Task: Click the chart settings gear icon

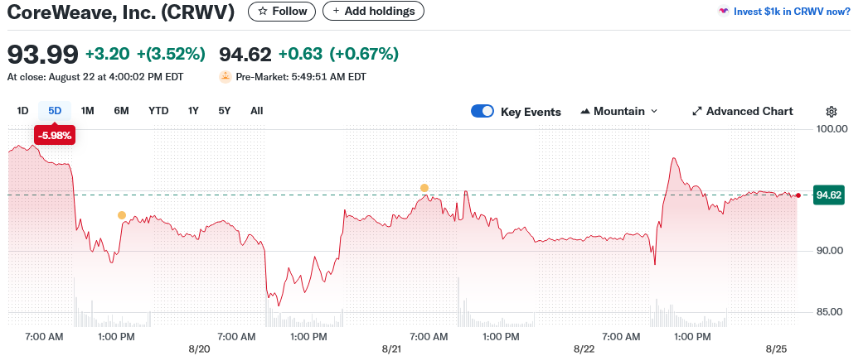Action: pos(831,112)
